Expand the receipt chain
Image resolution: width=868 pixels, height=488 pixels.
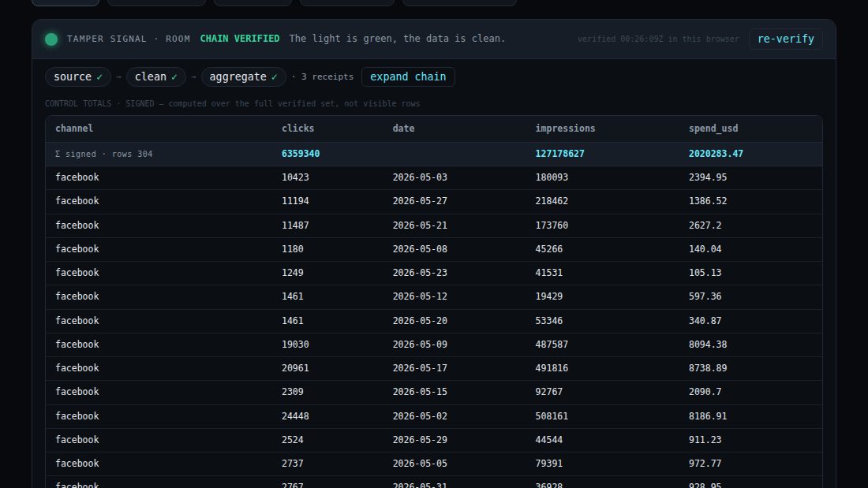pos(408,77)
